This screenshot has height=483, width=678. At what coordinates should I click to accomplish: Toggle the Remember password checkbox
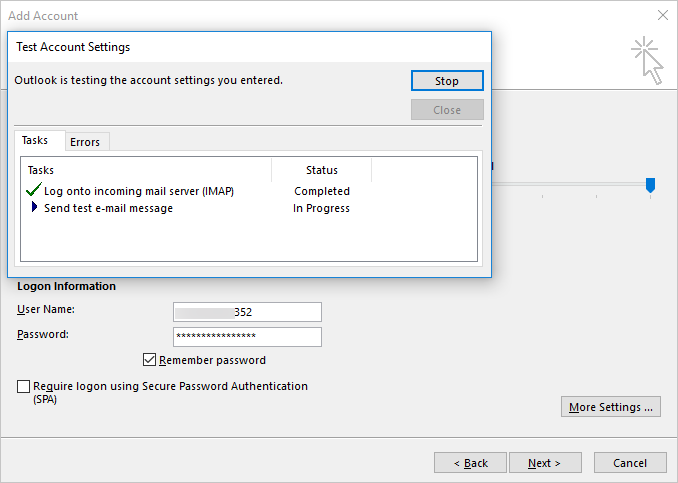point(150,360)
